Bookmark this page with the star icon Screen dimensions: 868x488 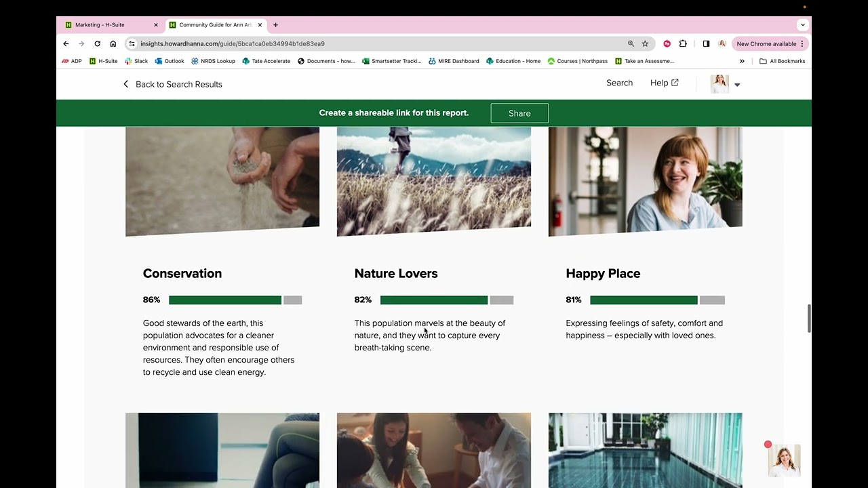(645, 43)
